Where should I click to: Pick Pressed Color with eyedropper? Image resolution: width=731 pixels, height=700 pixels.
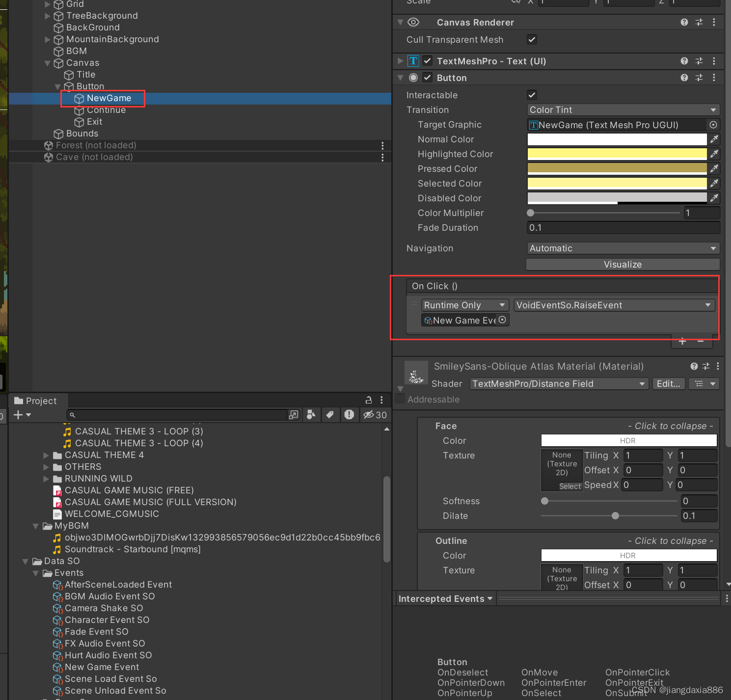714,169
